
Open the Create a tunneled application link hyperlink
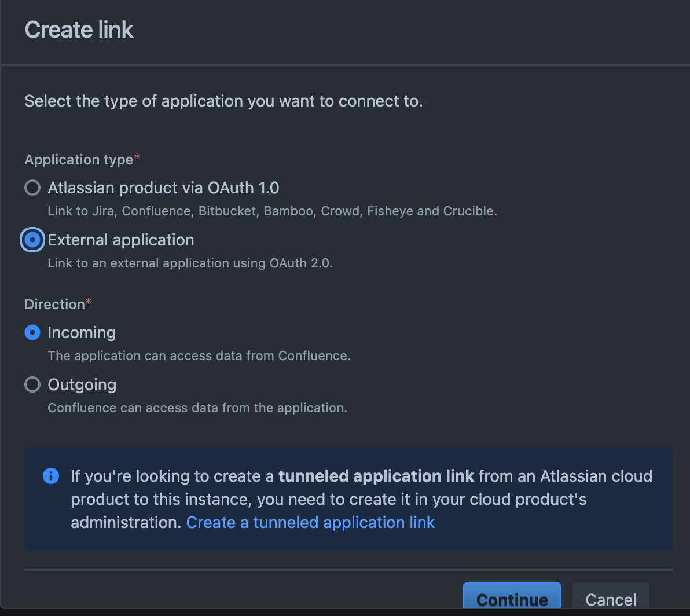[310, 522]
